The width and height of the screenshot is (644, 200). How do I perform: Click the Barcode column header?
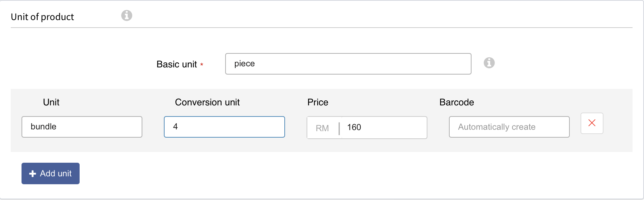point(456,103)
